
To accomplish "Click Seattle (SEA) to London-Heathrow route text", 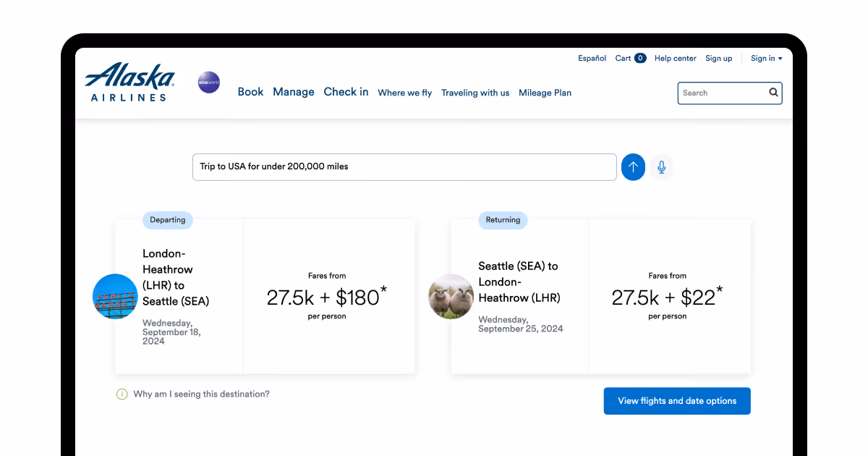I will [518, 282].
